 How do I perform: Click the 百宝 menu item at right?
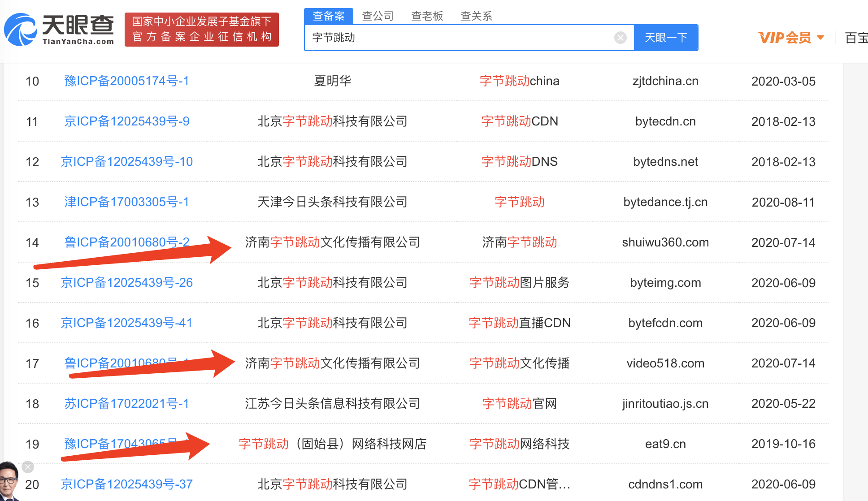[855, 38]
